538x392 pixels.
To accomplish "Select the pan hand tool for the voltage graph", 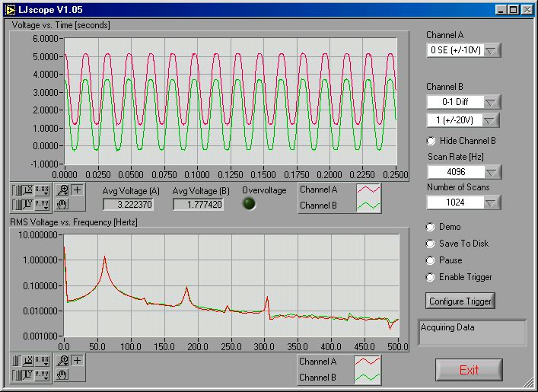I will (63, 203).
